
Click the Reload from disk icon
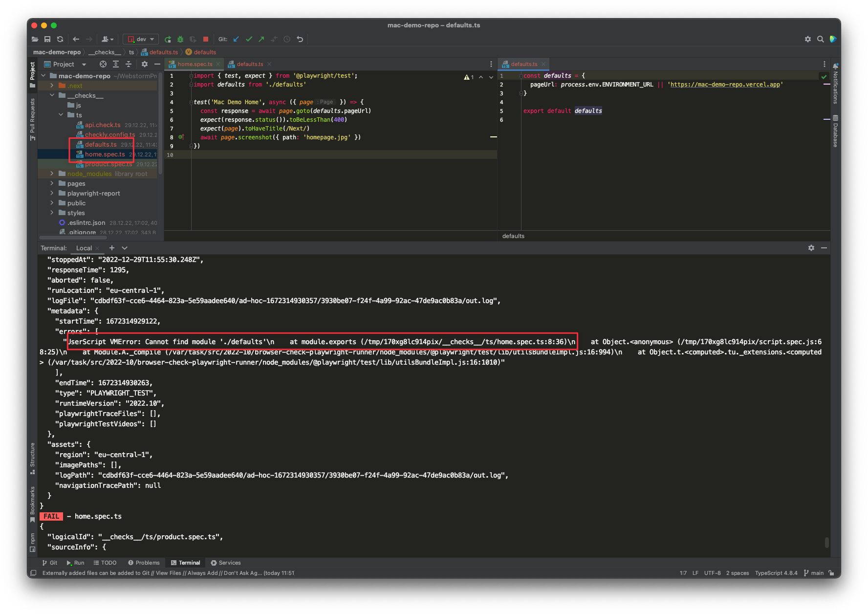pyautogui.click(x=60, y=39)
